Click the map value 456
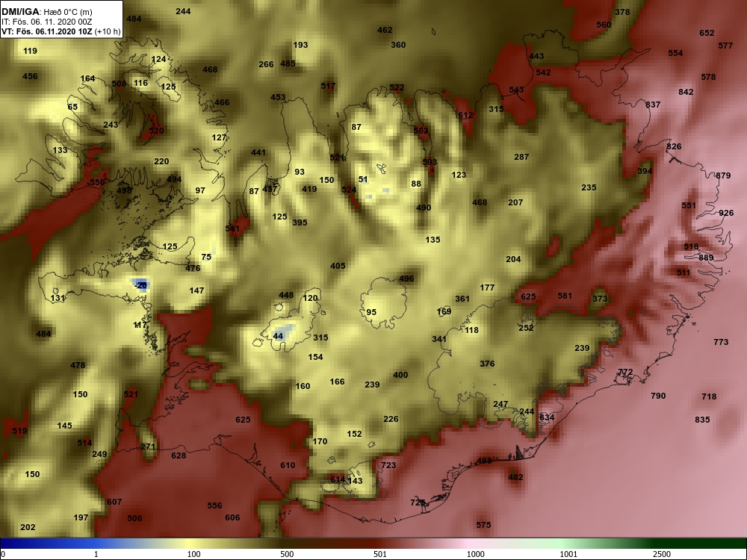 (30, 76)
